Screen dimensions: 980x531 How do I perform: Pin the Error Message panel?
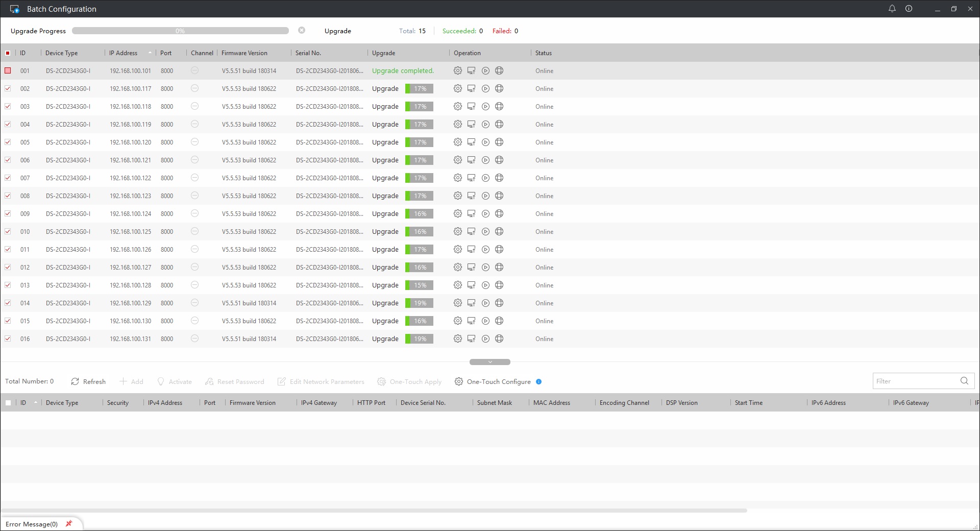[69, 523]
